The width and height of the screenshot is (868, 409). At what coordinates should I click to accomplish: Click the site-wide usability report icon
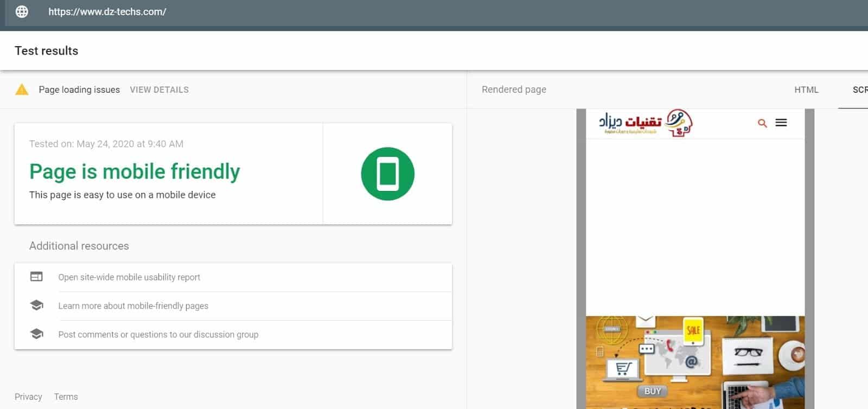[36, 277]
